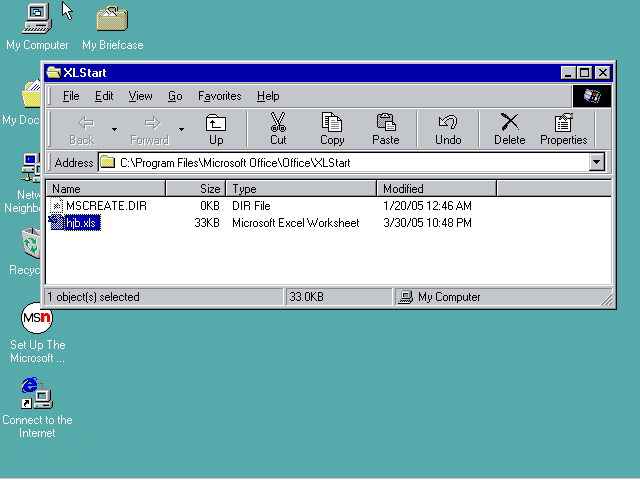Go up one folder level
Viewport: 640px width, 480px height.
pyautogui.click(x=216, y=129)
